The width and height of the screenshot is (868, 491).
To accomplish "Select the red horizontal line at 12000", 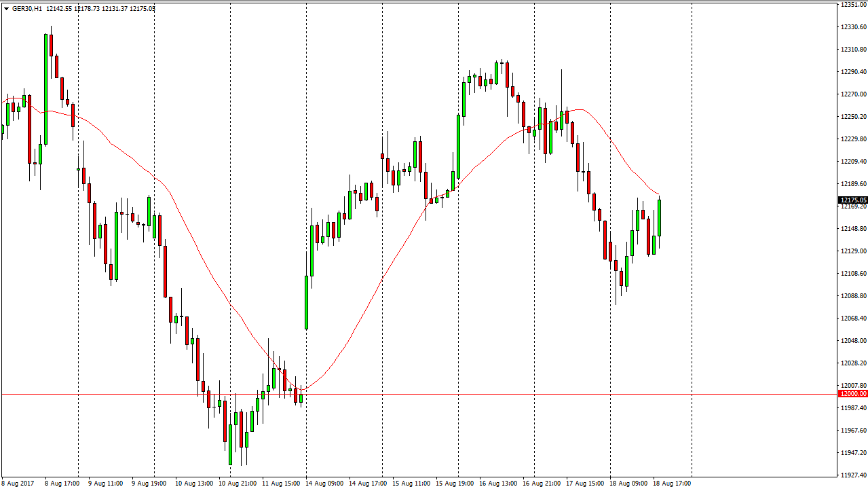I will coord(407,394).
